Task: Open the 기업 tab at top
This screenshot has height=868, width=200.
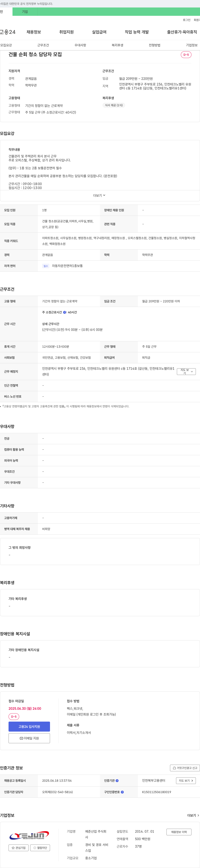Action: click(x=25, y=12)
